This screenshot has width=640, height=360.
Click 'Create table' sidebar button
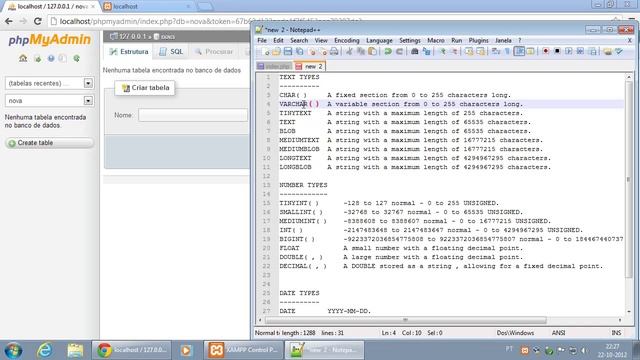coord(49,143)
